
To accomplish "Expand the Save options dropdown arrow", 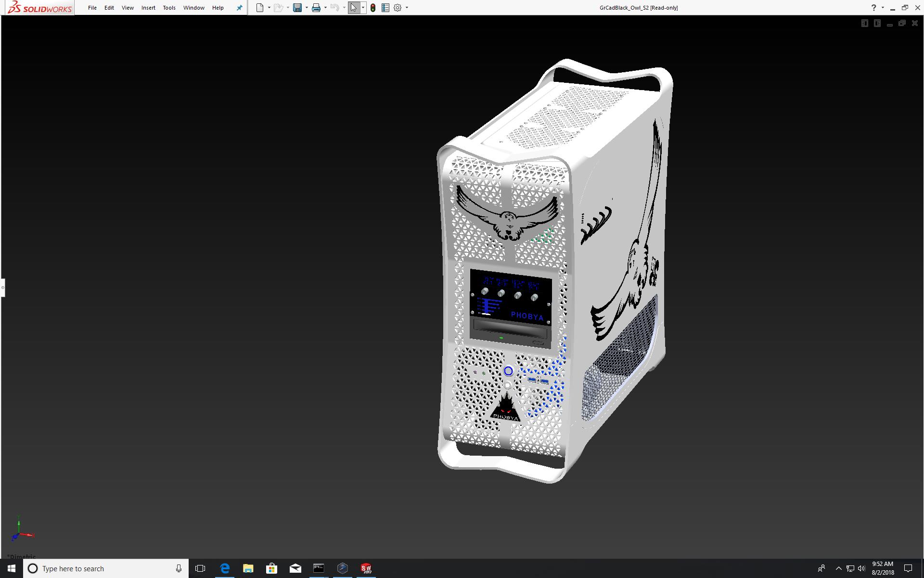I will click(x=307, y=8).
